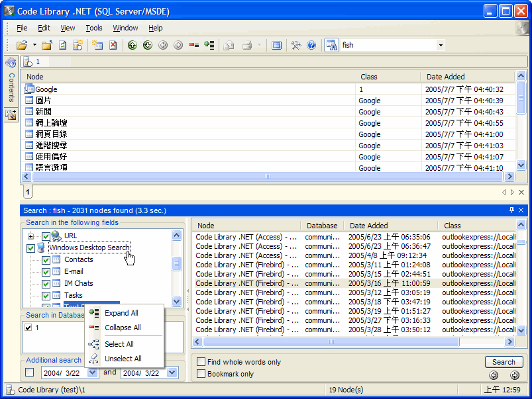Screen dimensions: 532x399
Task: Open the Tools menu
Action: [94, 28]
